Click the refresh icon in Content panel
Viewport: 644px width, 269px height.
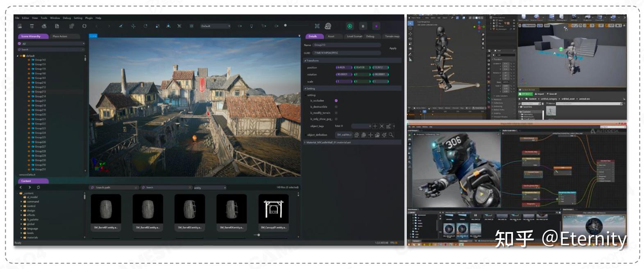[38, 187]
